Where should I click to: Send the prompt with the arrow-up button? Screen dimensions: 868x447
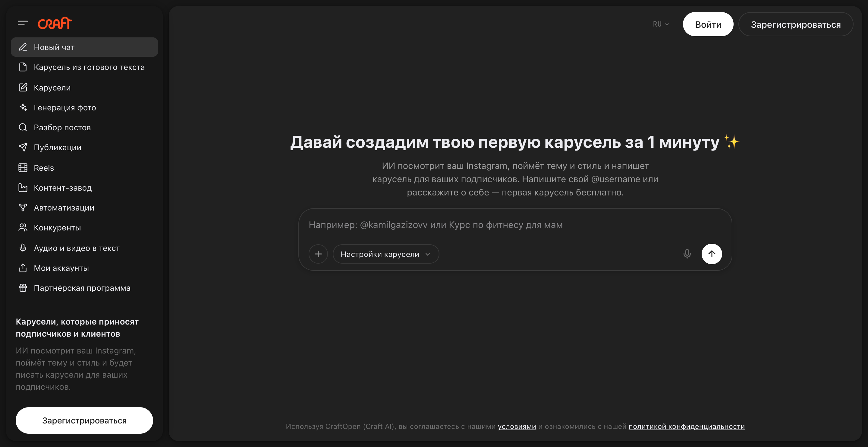click(x=712, y=254)
